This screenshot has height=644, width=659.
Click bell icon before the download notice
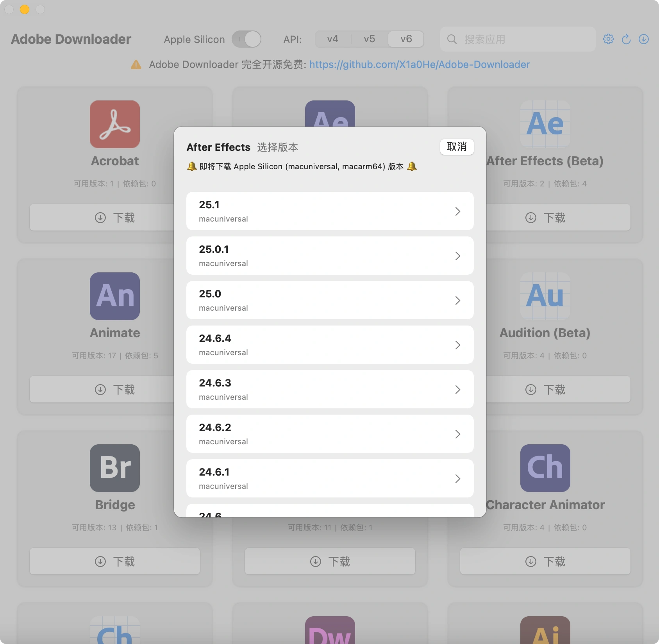click(192, 166)
